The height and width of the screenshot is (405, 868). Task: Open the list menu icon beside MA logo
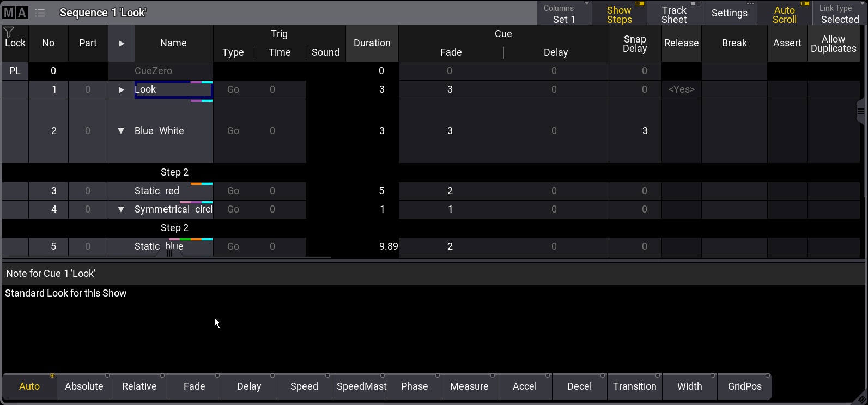(40, 13)
